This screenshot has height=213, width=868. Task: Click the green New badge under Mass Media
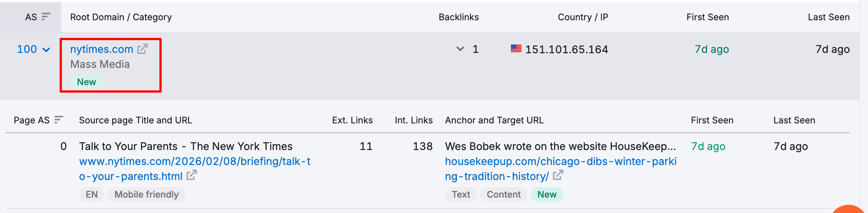[87, 82]
